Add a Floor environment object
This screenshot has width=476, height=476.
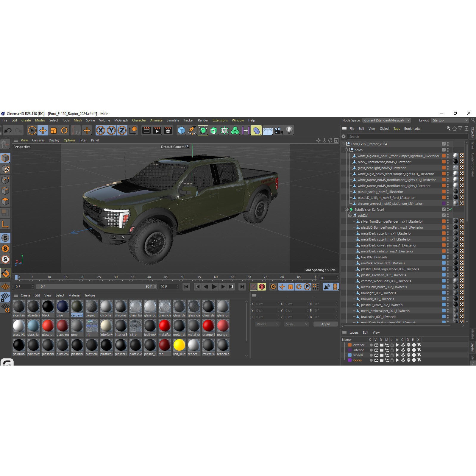pyautogui.click(x=268, y=131)
